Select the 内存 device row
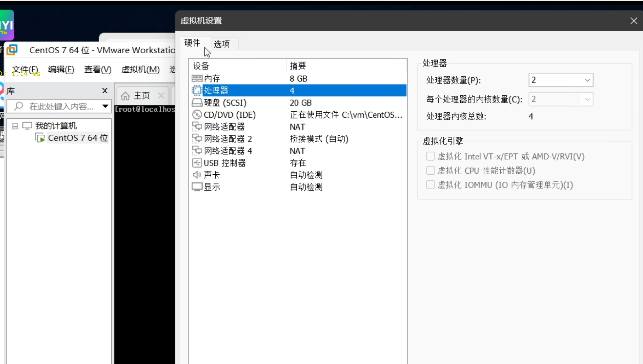The image size is (643, 364). click(298, 79)
